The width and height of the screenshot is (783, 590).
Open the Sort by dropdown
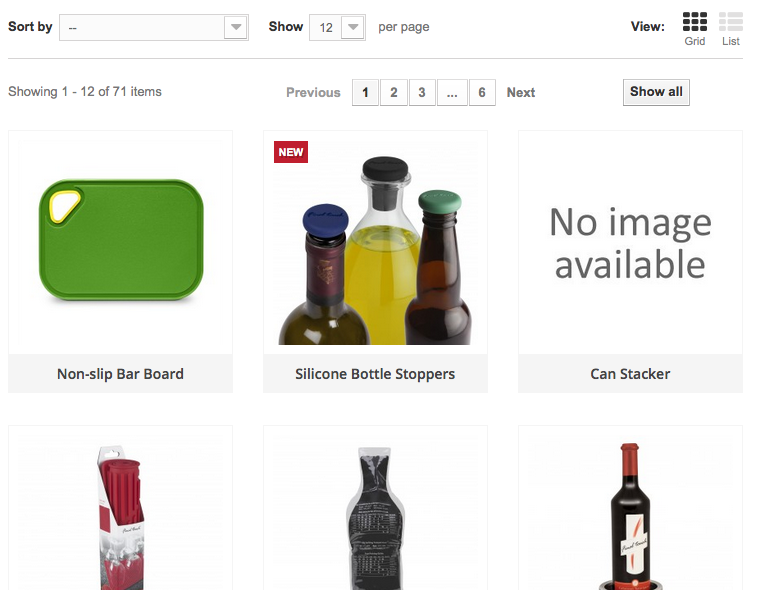154,27
